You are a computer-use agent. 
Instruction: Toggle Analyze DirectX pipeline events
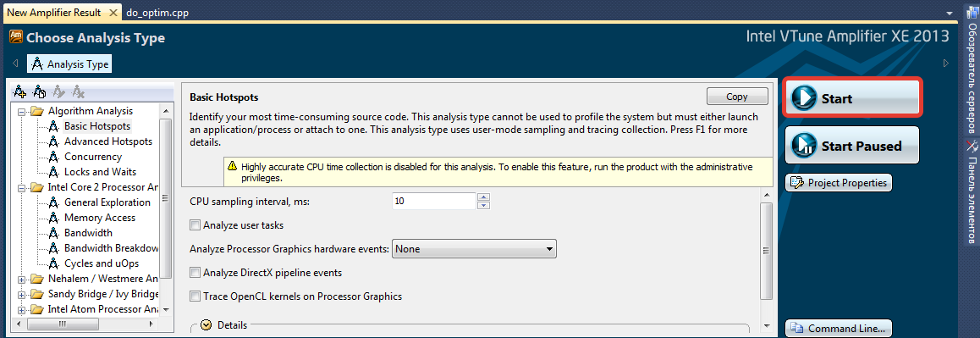tap(195, 273)
